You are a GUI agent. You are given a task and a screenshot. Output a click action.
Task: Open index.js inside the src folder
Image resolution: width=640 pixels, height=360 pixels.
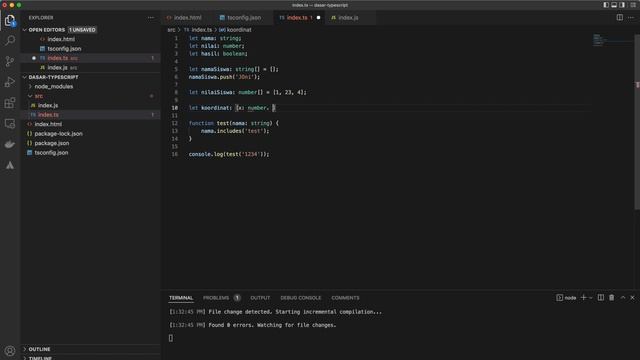coord(48,105)
